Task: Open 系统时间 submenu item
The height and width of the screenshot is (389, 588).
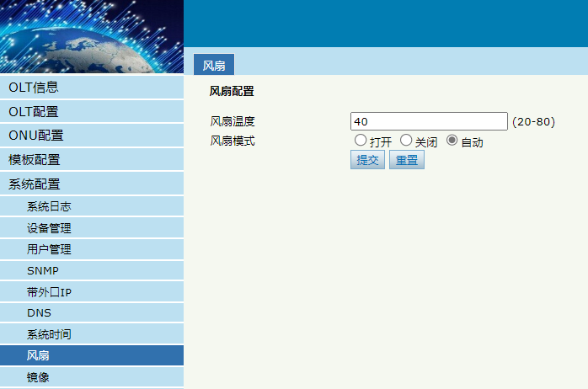Action: click(92, 334)
